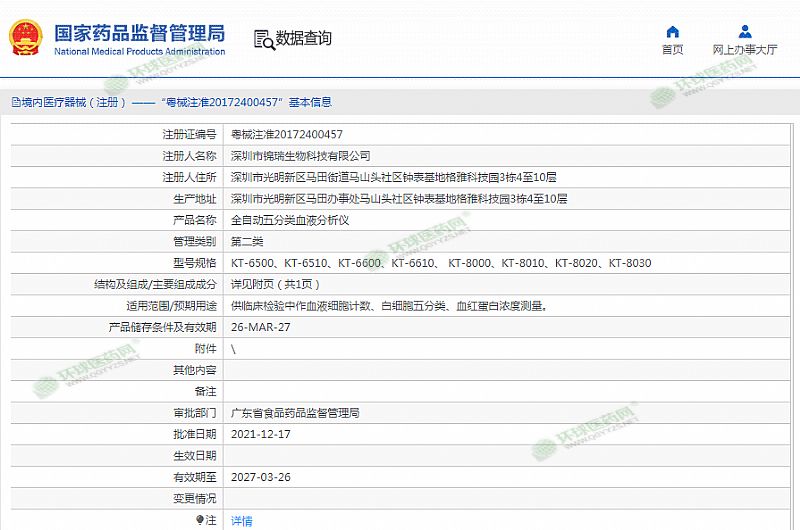Click the 第二类 management category cell
800x530 pixels.
pos(247,242)
